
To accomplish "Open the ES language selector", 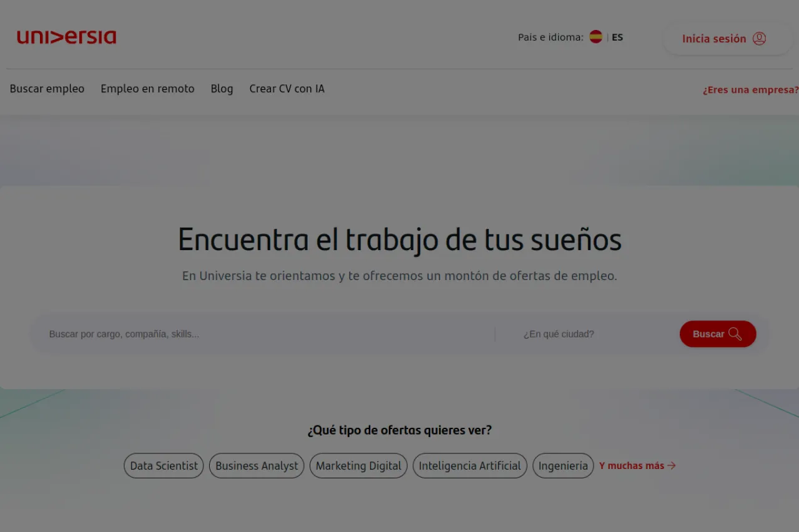I will coord(617,37).
